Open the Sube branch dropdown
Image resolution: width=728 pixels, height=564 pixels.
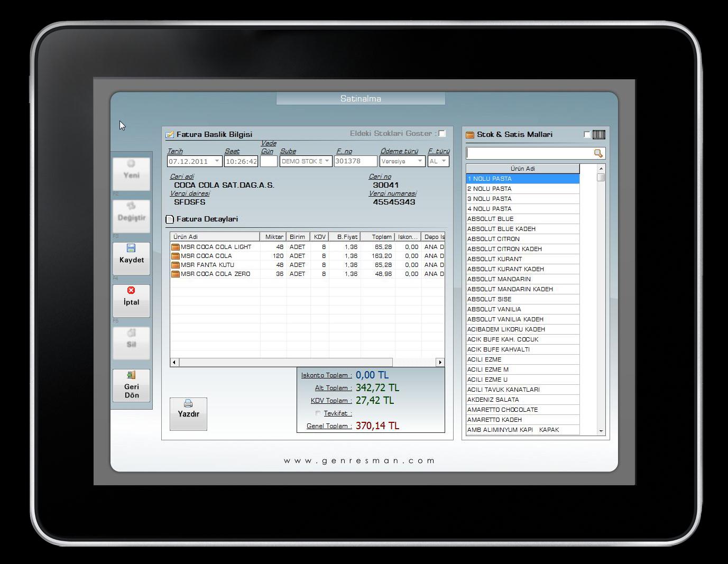(x=327, y=161)
